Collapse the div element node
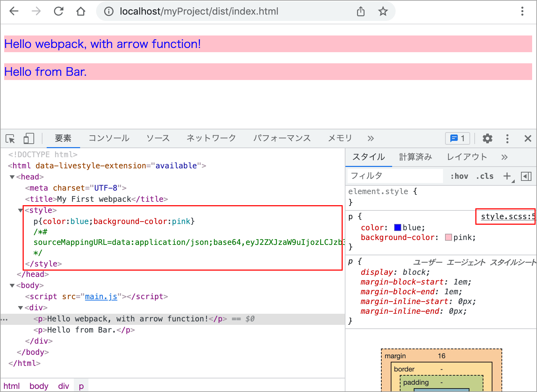 tap(21, 308)
